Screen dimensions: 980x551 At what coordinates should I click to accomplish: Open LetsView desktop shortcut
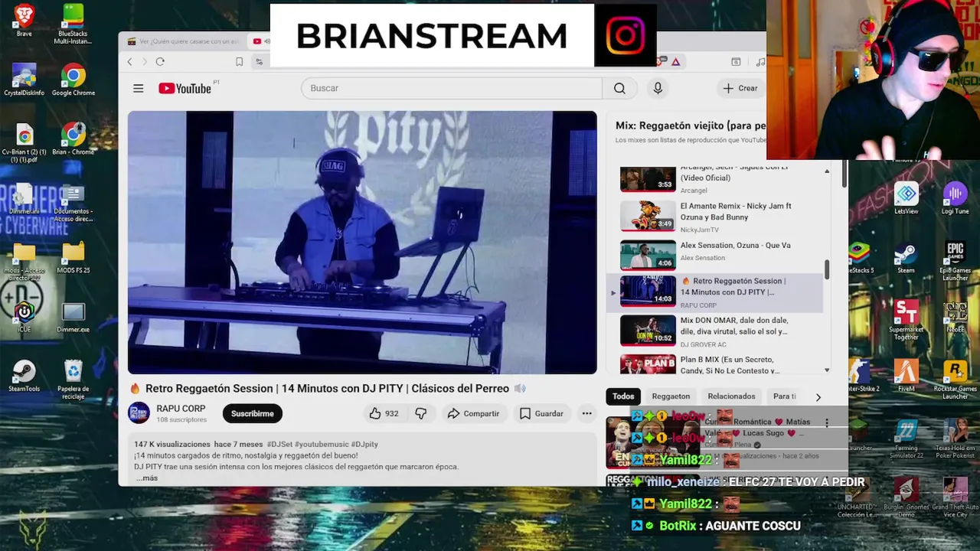(906, 197)
